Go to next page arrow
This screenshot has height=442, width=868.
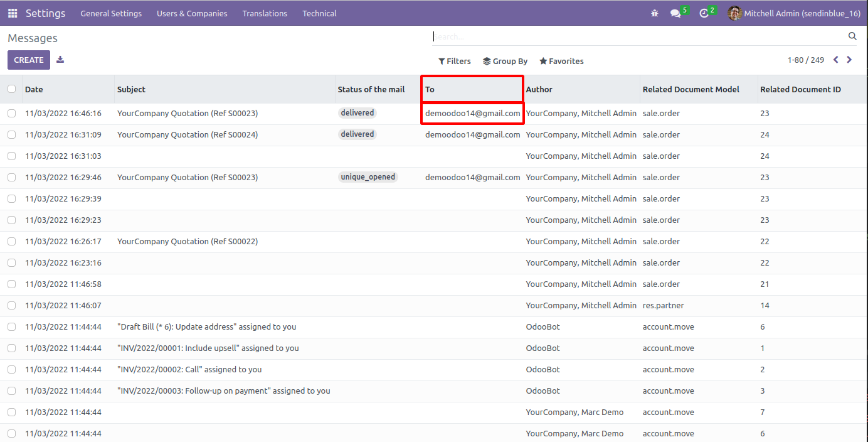(x=849, y=60)
